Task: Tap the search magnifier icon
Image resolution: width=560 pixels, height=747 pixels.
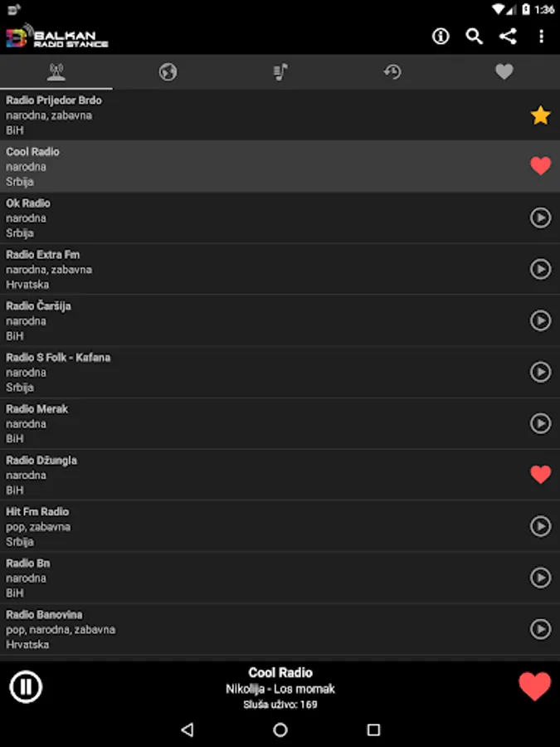Action: 474,36
